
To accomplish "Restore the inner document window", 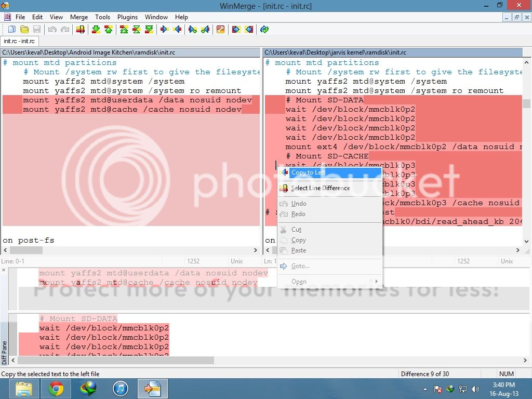I will (x=517, y=17).
